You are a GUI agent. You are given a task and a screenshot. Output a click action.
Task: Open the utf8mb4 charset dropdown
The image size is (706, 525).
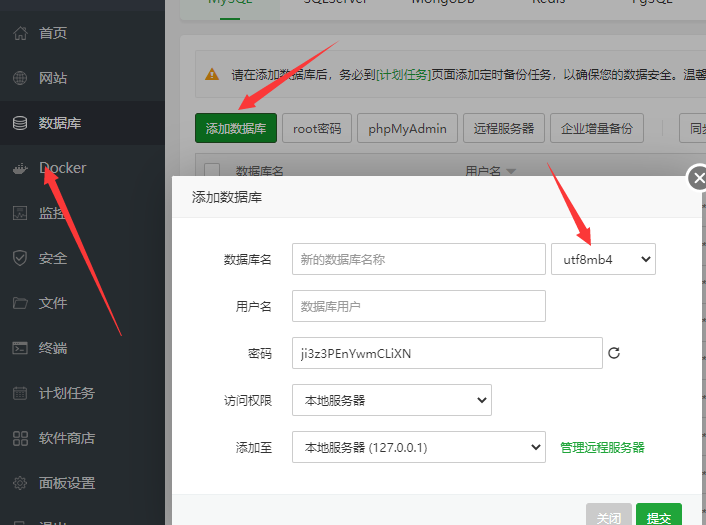coord(603,259)
